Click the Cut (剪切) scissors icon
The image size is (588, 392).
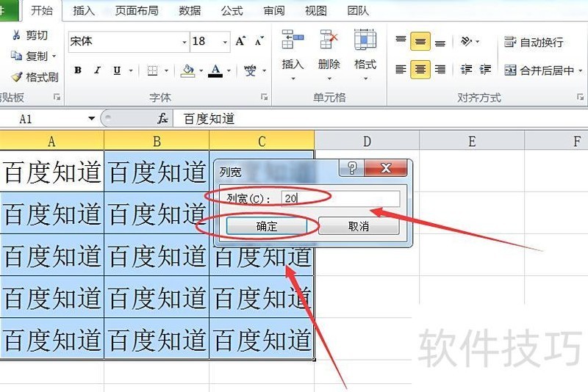[16, 35]
